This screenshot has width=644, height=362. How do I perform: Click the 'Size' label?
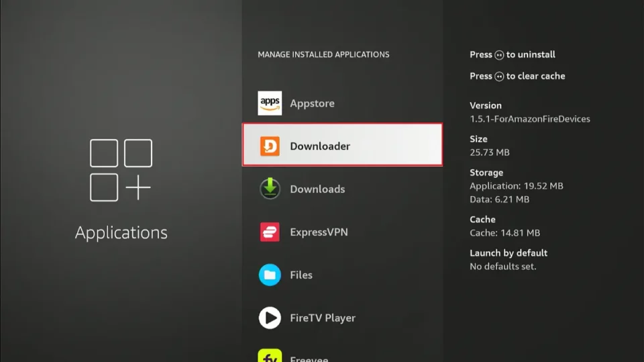coord(478,139)
